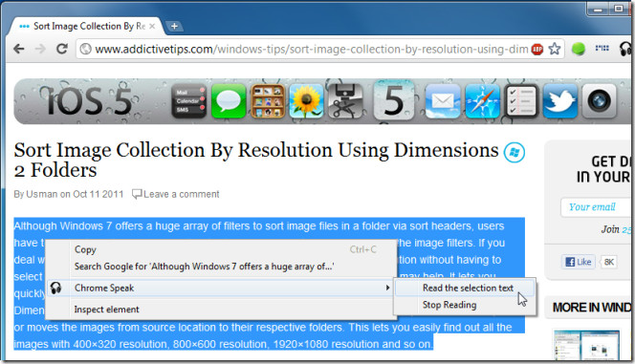This screenshot has height=364, width=635.
Task: Click the author name Usman
Action: pyautogui.click(x=42, y=195)
